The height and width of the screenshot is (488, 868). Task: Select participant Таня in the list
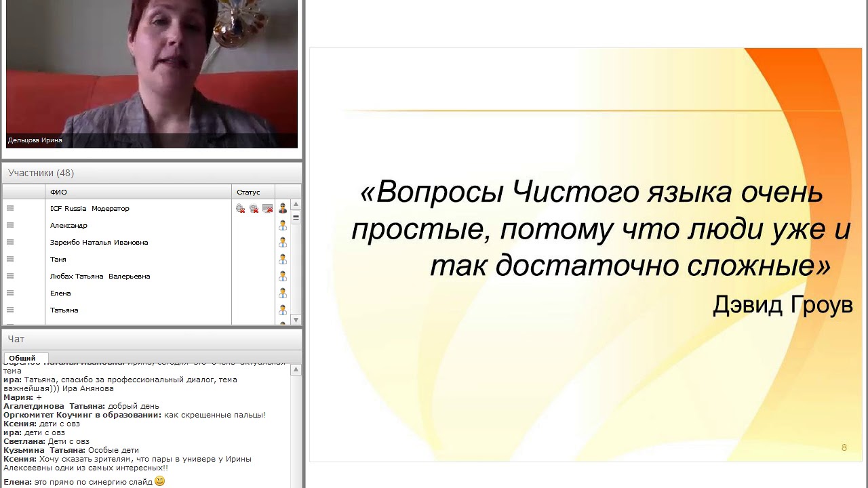pyautogui.click(x=58, y=259)
